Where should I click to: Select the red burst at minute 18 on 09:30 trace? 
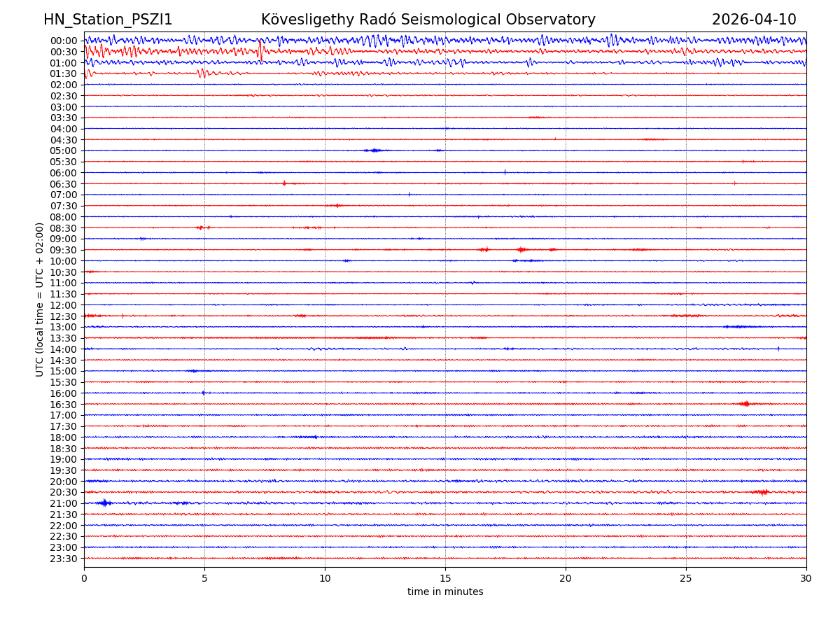click(521, 250)
